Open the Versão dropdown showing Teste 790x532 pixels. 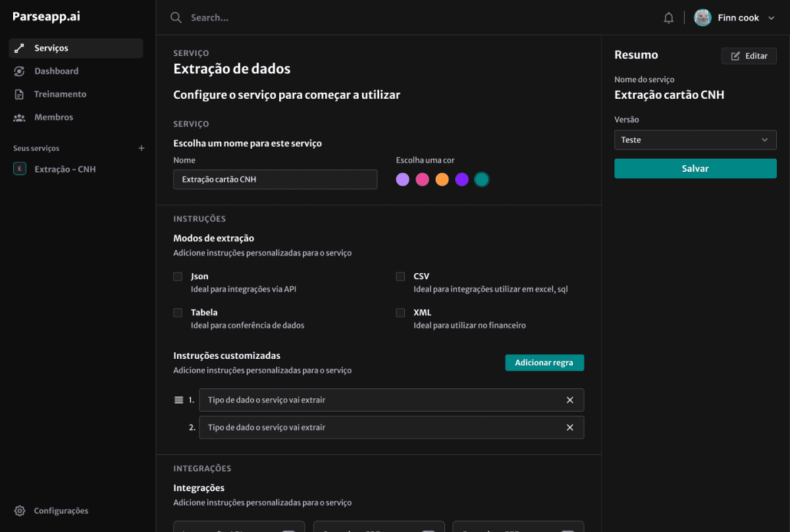(695, 140)
